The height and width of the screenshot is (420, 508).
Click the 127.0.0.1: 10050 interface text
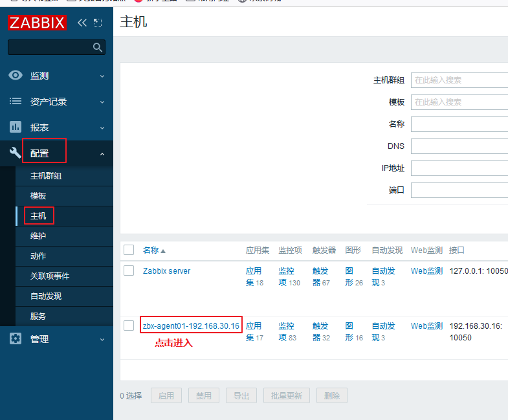click(478, 271)
